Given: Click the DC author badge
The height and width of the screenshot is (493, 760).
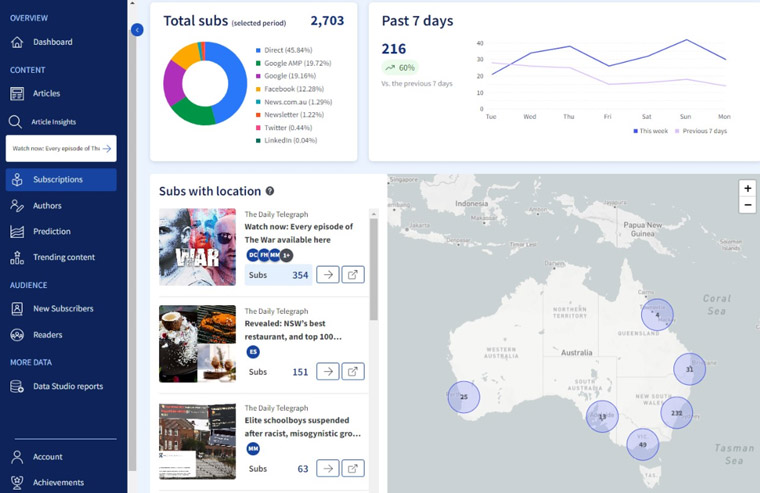Looking at the screenshot, I should (x=253, y=255).
